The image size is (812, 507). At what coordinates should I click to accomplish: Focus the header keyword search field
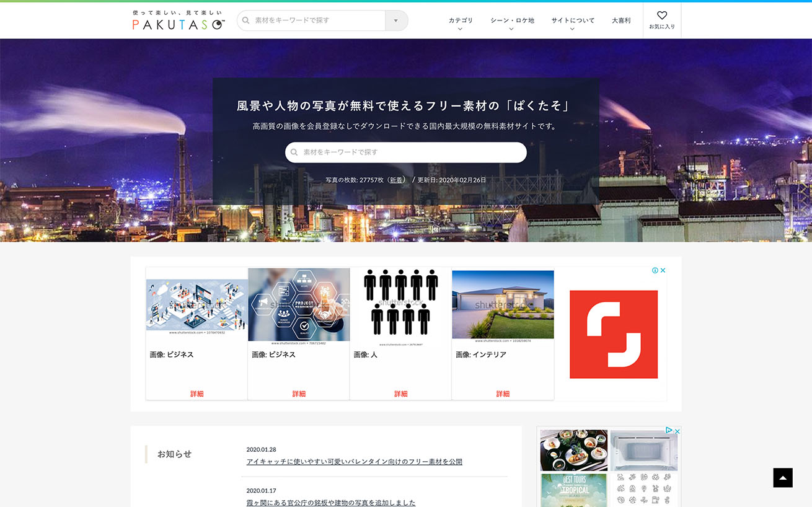(317, 20)
